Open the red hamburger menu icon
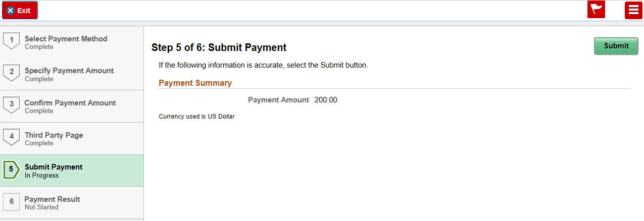The height and width of the screenshot is (221, 644). click(x=633, y=10)
